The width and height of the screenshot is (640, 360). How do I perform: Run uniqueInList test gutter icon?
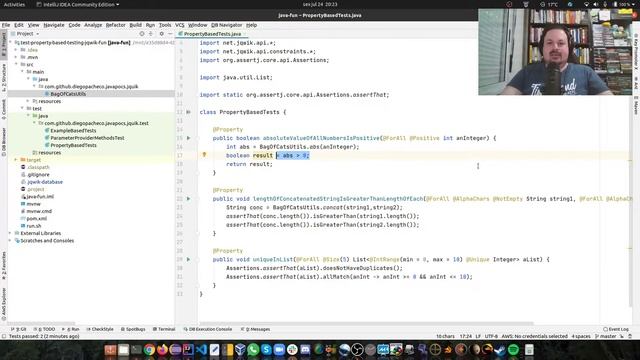point(189,259)
